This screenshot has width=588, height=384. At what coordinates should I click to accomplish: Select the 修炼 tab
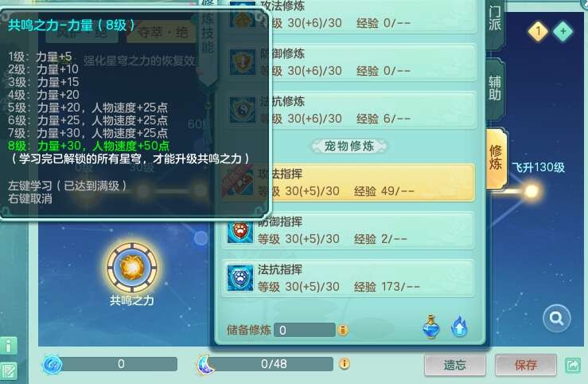pyautogui.click(x=496, y=158)
